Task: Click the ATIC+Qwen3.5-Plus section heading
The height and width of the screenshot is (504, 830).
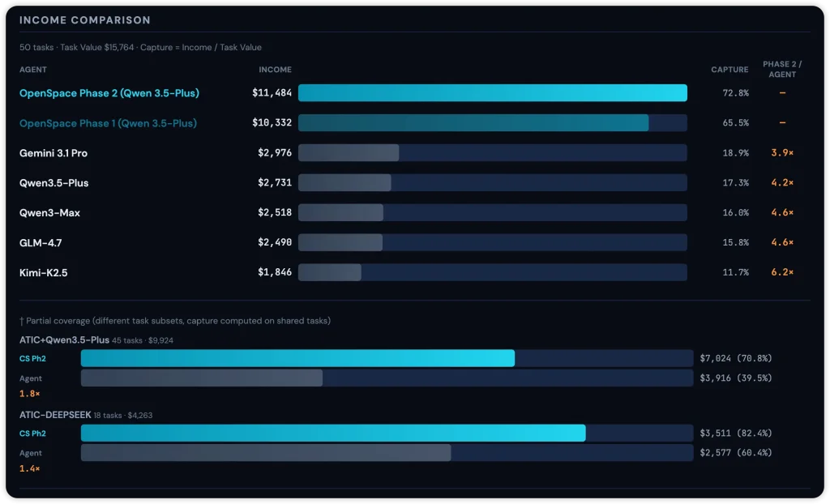Action: (x=64, y=340)
